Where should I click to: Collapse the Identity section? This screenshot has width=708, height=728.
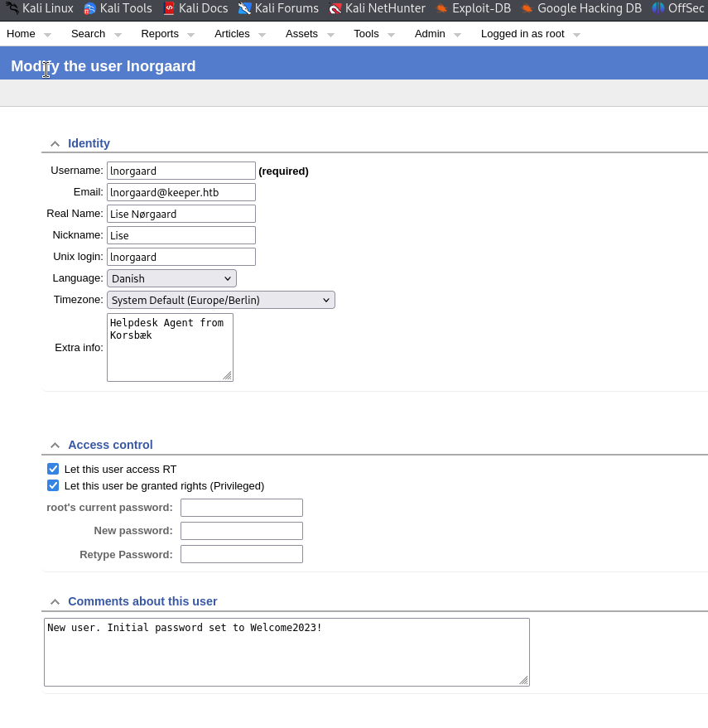point(55,143)
